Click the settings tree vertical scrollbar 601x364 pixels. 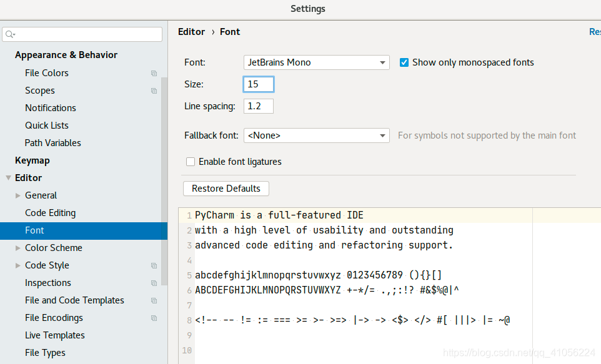pyautogui.click(x=164, y=181)
